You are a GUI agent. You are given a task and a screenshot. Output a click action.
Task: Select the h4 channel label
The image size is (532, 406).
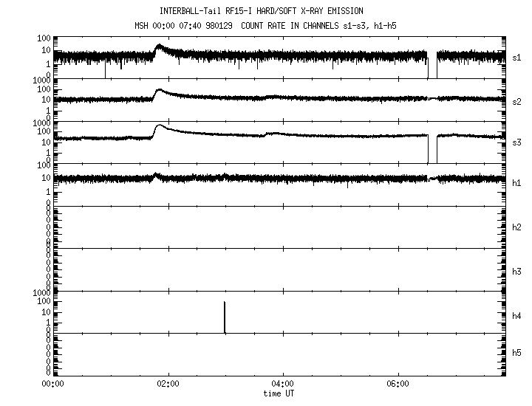(517, 316)
